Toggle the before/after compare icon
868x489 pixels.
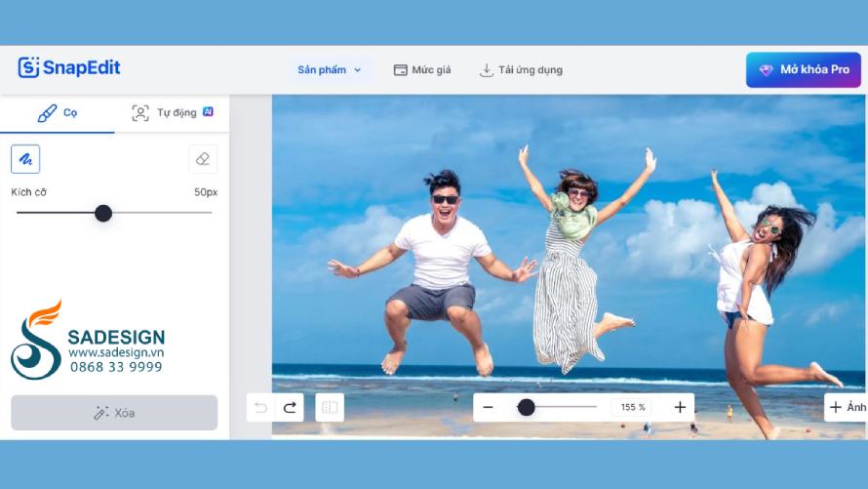[330, 408]
